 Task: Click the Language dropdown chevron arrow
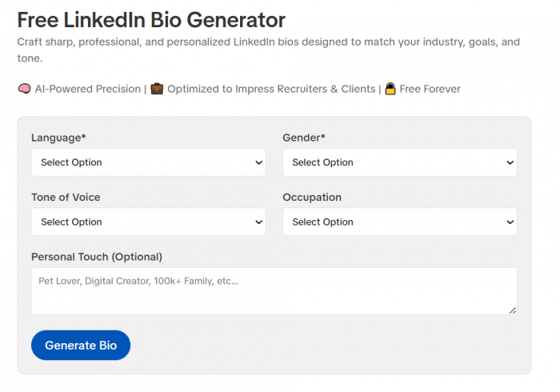259,162
